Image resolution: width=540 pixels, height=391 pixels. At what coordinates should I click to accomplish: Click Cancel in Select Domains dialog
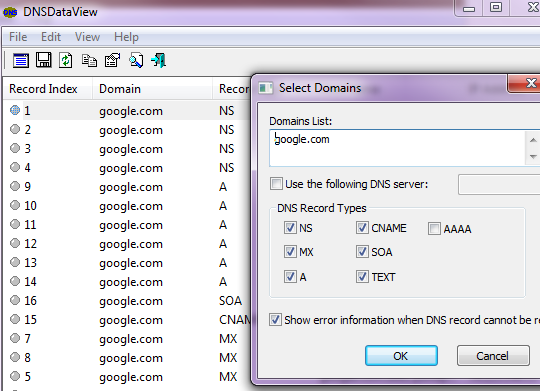click(x=493, y=356)
